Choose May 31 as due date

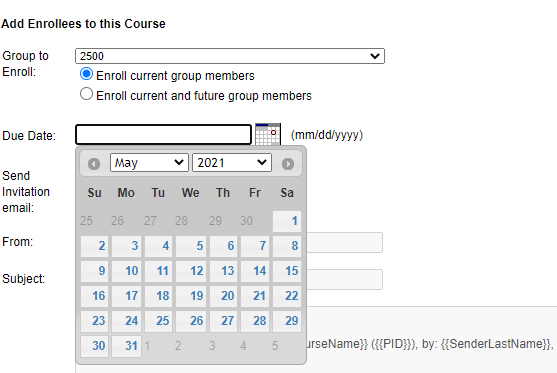(126, 346)
